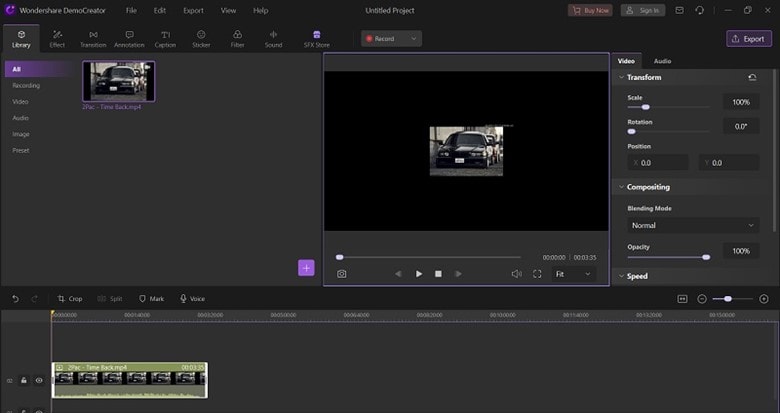Collapse the Compositing section
The image size is (780, 413).
tap(621, 187)
